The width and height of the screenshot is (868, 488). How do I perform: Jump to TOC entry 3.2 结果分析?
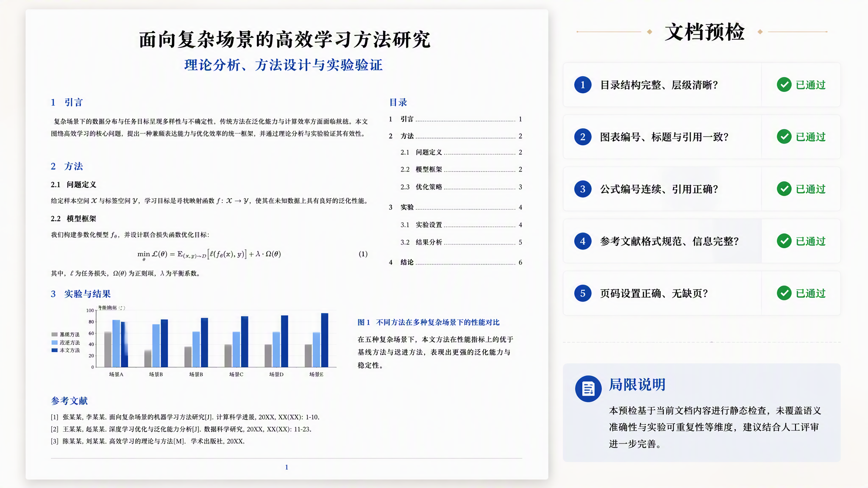tap(462, 242)
